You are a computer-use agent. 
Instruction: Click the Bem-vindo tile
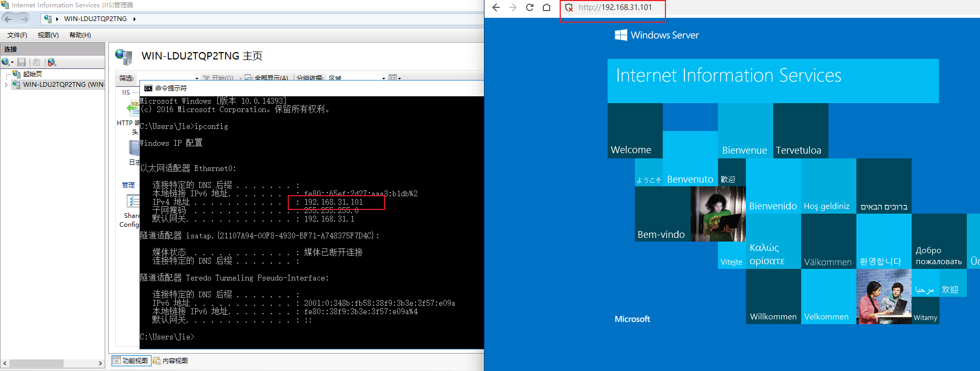(662, 214)
